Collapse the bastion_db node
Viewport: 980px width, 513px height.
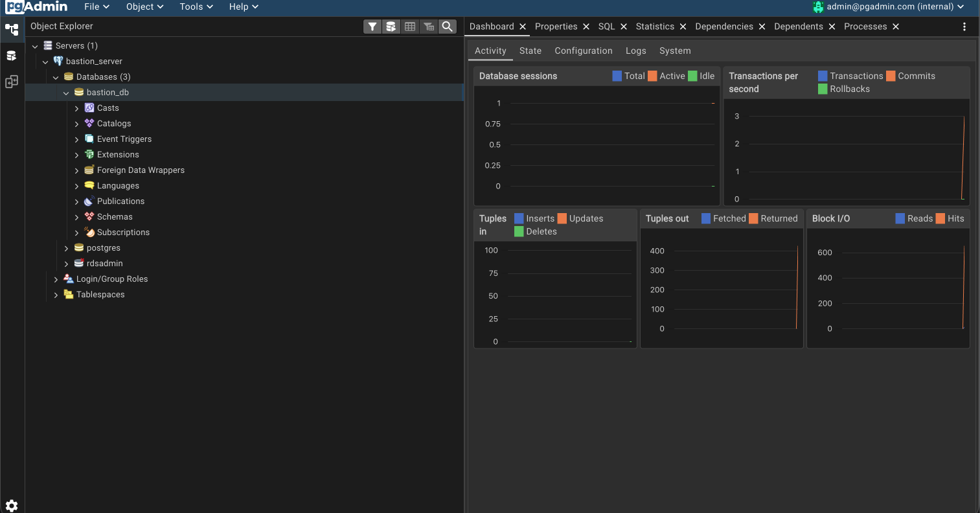pos(66,93)
